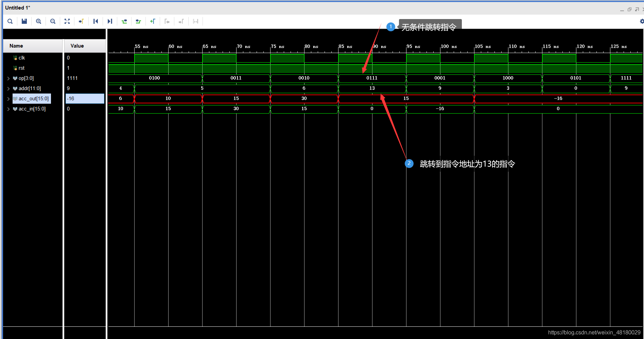Click the 100 ns ruler mark
The width and height of the screenshot is (644, 339).
[449, 46]
